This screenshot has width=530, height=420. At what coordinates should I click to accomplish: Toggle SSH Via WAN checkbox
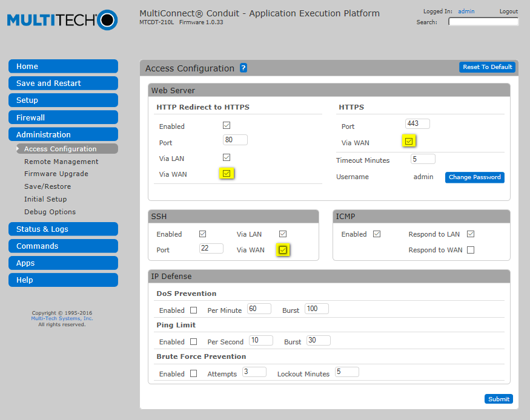[283, 250]
